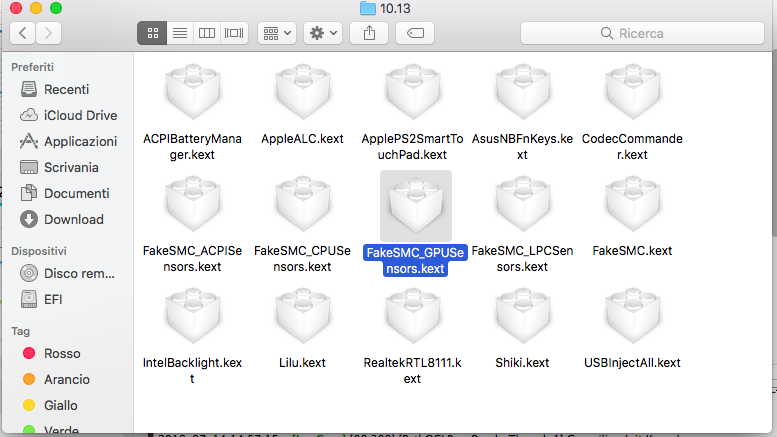777x437 pixels.
Task: Select the ApplePS2SmartTouchPad.kext icon
Action: click(413, 92)
